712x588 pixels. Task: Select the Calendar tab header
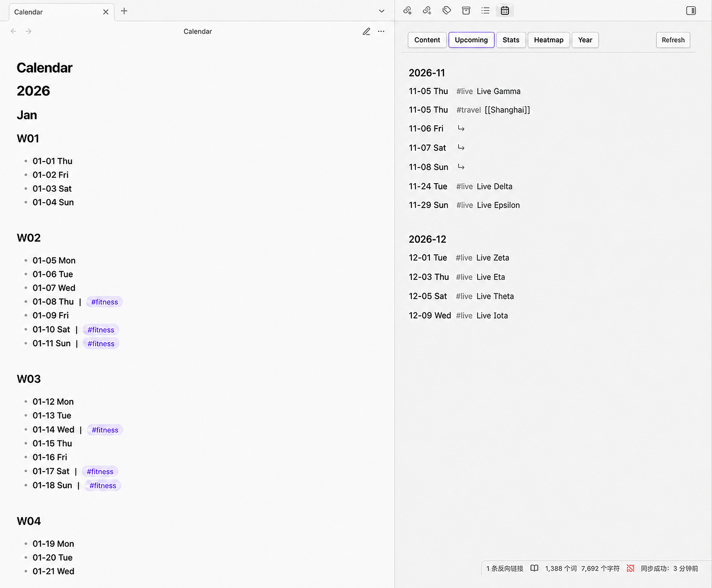pyautogui.click(x=61, y=12)
